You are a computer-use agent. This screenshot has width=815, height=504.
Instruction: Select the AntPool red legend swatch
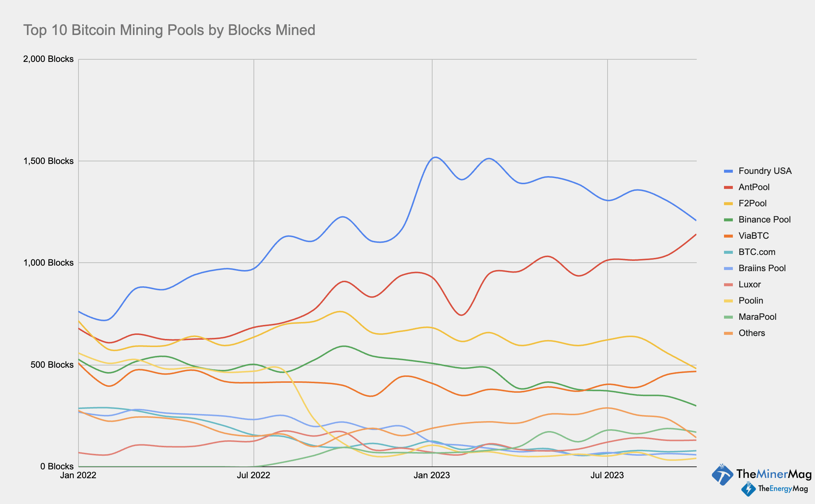tap(728, 188)
